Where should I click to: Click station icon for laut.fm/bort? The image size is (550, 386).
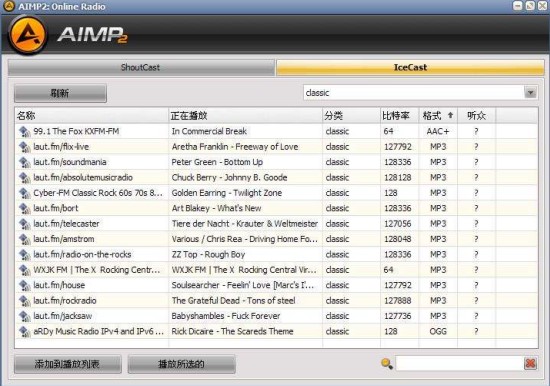[x=25, y=209]
